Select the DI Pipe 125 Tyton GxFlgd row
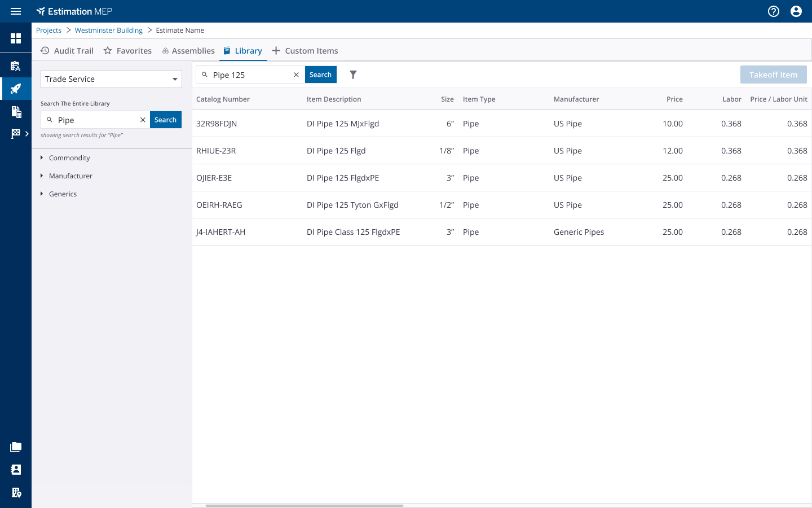The image size is (812, 508). click(352, 205)
